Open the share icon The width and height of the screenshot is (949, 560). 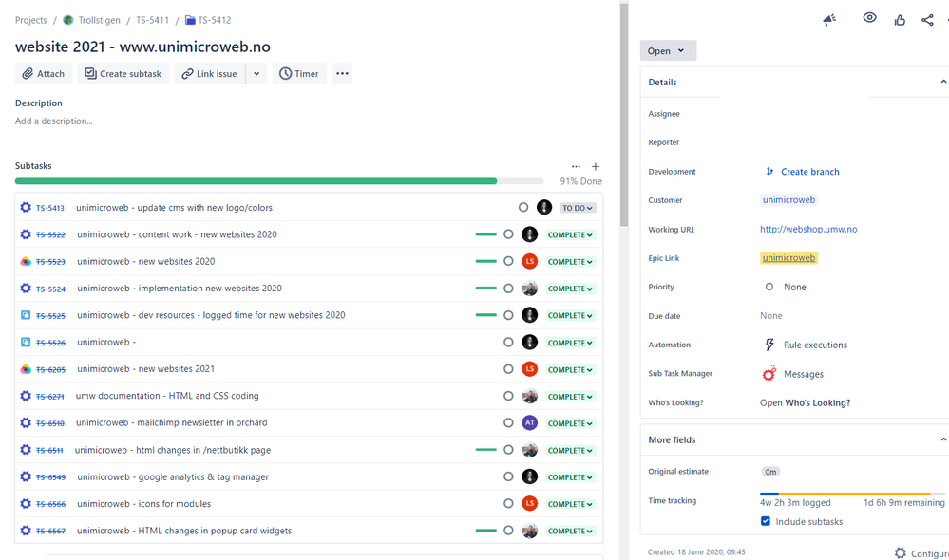tap(927, 20)
